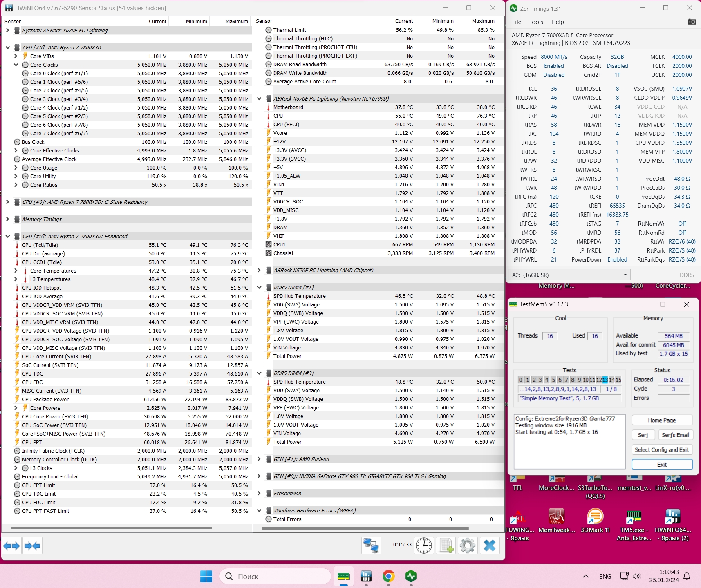Screen dimensions: 701x588
Task: Expand the Core VIDs row
Action: click(16, 56)
